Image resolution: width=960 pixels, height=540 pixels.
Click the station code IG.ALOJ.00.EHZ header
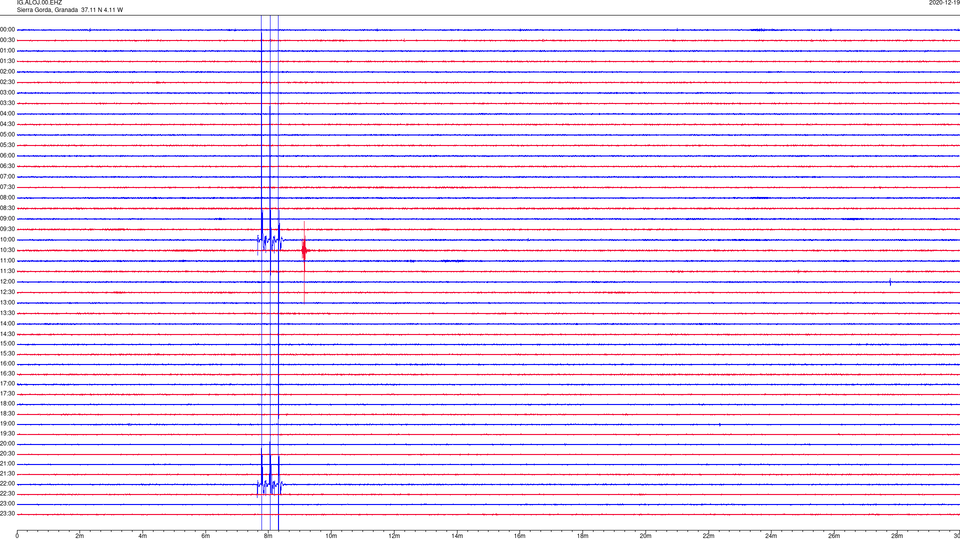(x=39, y=3)
